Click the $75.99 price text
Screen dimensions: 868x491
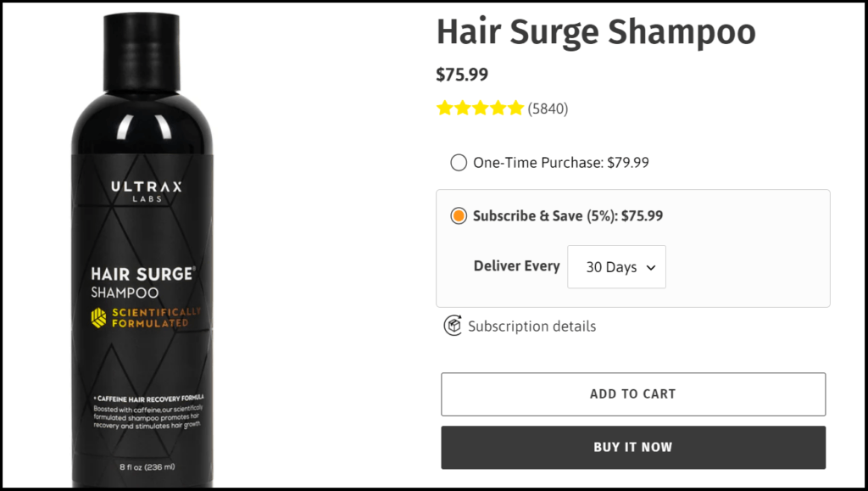tap(461, 75)
